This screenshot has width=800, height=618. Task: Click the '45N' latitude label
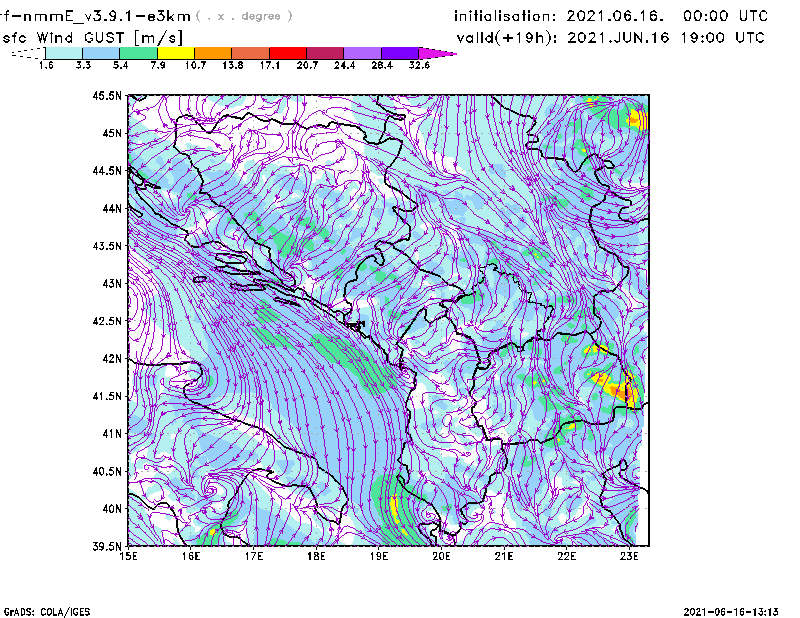pyautogui.click(x=112, y=133)
